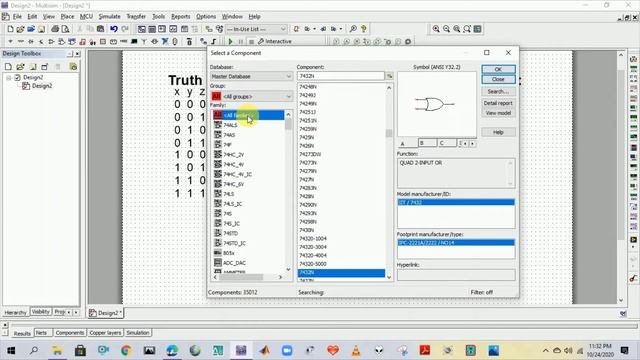Select the 74LS family

[x=229, y=194]
